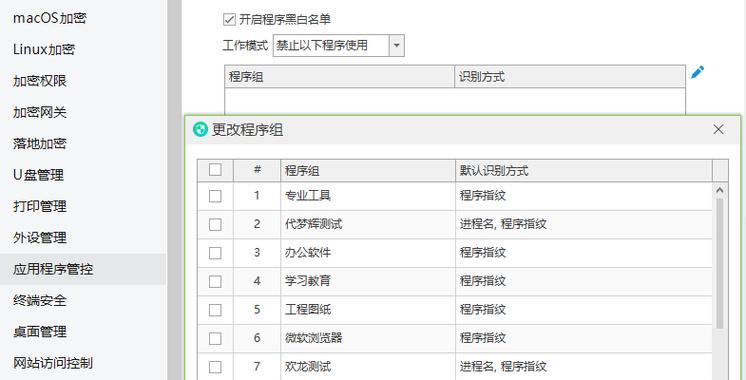Check the box for 专业工具
This screenshot has height=380, width=746.
click(x=215, y=196)
